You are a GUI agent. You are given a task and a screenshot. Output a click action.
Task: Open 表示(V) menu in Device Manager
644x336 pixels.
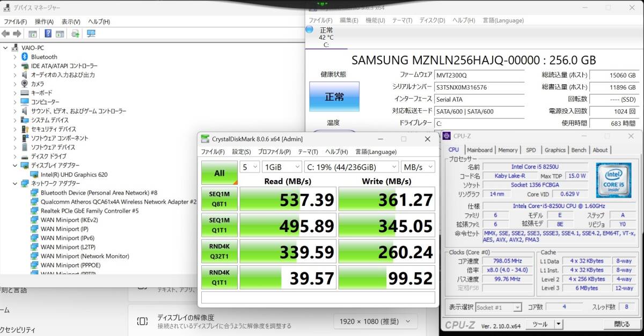click(x=71, y=21)
